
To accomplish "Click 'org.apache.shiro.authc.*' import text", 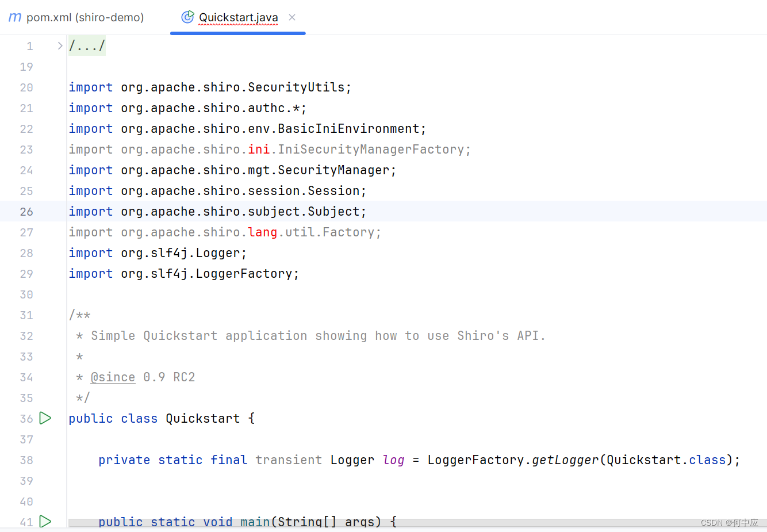I will pyautogui.click(x=210, y=108).
